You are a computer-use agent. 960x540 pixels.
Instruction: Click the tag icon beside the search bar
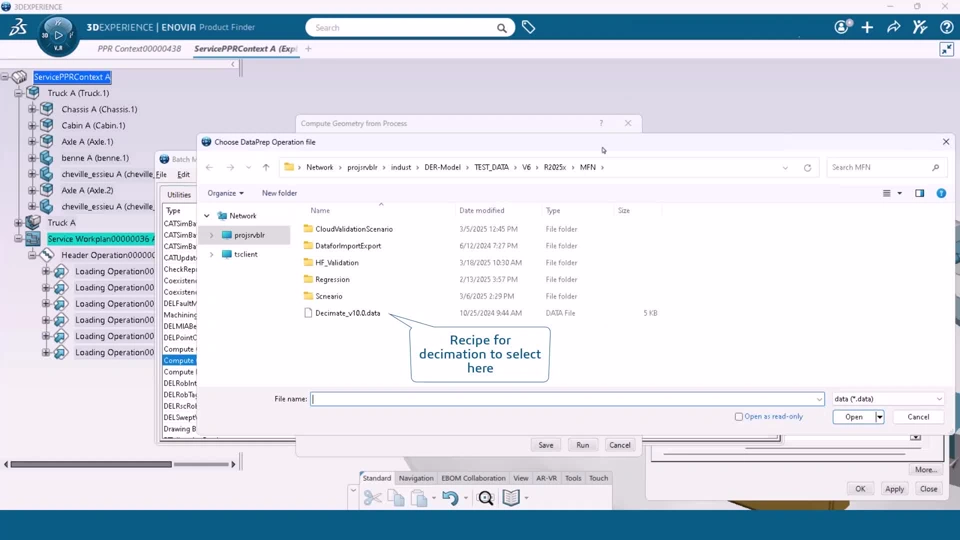(528, 27)
